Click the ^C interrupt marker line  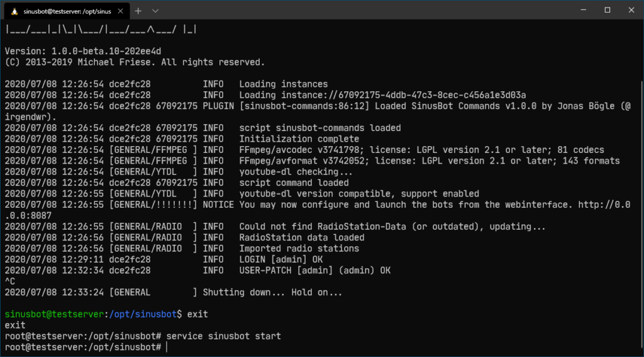point(10,281)
